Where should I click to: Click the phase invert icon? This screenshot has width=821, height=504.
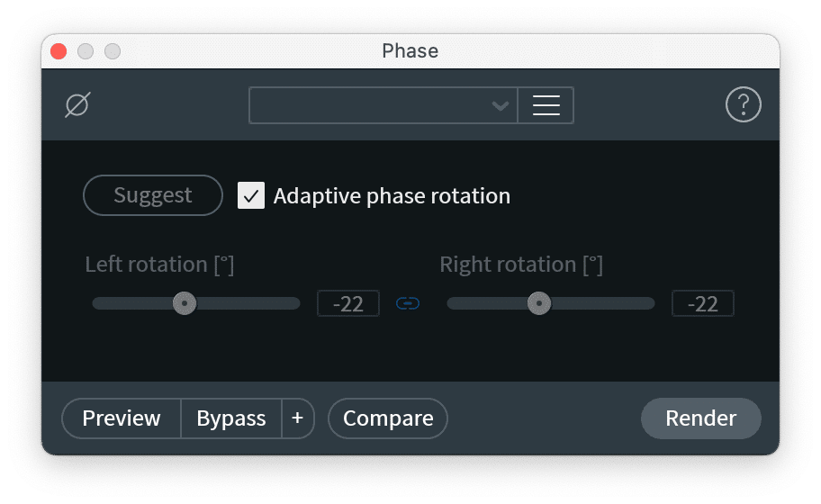click(78, 105)
